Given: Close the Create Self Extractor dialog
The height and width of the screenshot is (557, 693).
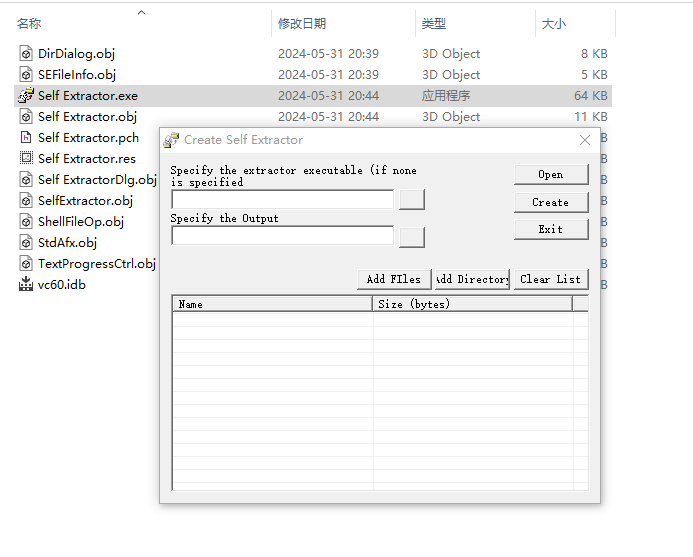Looking at the screenshot, I should pyautogui.click(x=585, y=140).
